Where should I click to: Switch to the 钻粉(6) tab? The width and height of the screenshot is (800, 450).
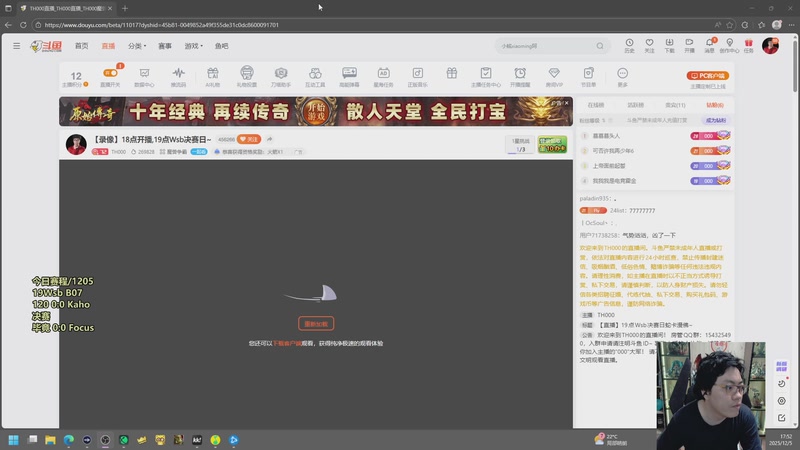click(715, 105)
